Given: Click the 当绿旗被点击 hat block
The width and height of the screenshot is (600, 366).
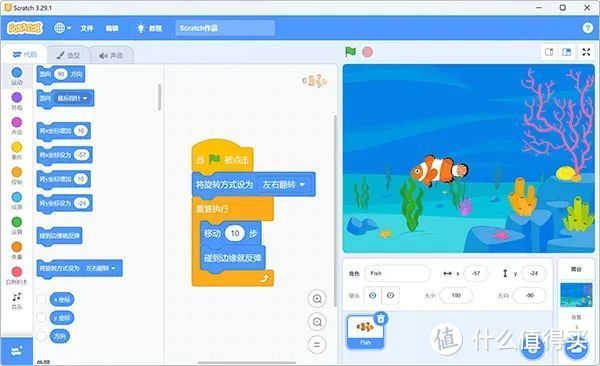Looking at the screenshot, I should coord(222,157).
